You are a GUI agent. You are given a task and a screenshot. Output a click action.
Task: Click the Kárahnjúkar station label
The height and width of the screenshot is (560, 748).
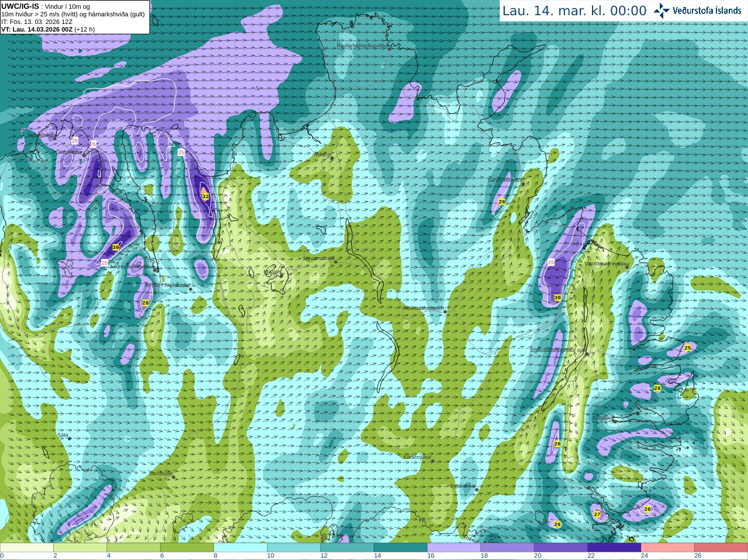(x=417, y=457)
